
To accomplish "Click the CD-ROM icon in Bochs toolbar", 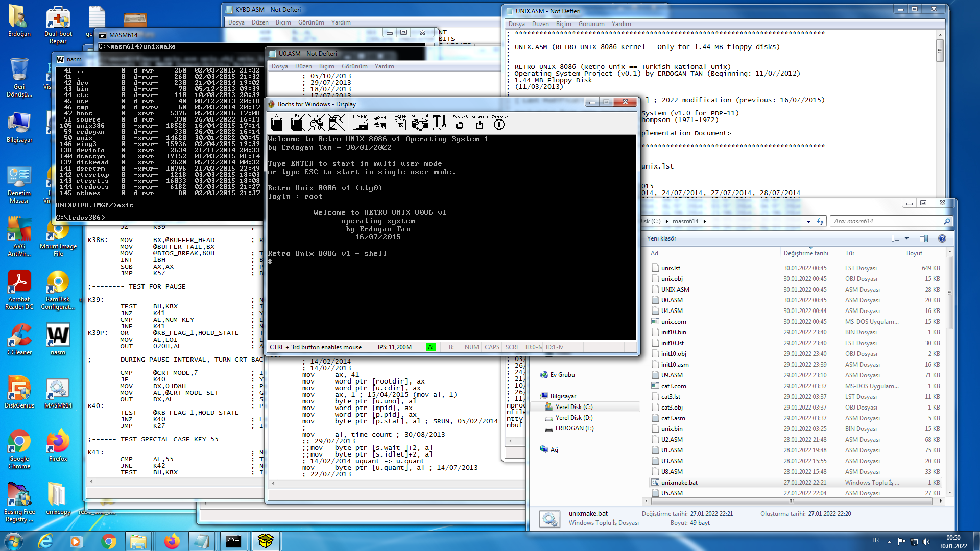I will 317,123.
